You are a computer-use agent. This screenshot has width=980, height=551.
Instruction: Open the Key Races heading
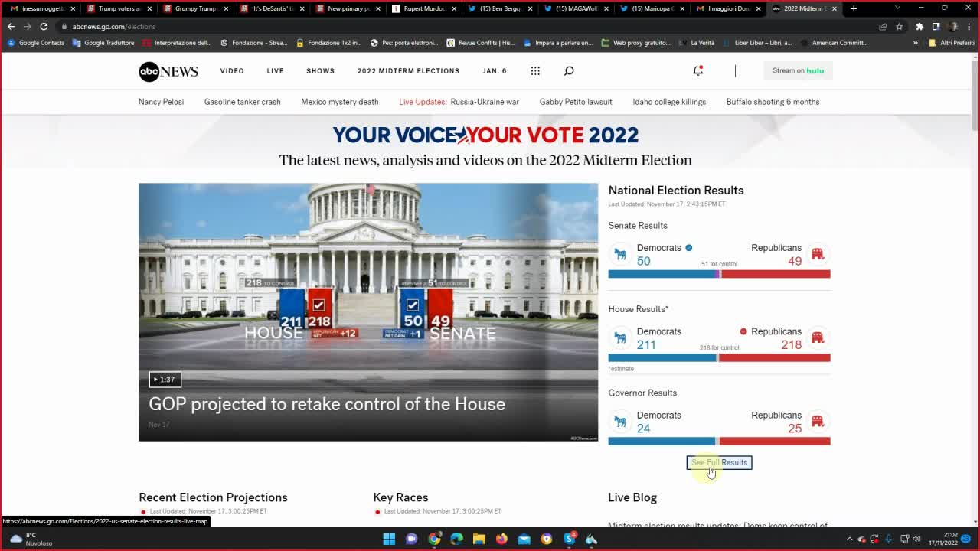click(x=400, y=497)
